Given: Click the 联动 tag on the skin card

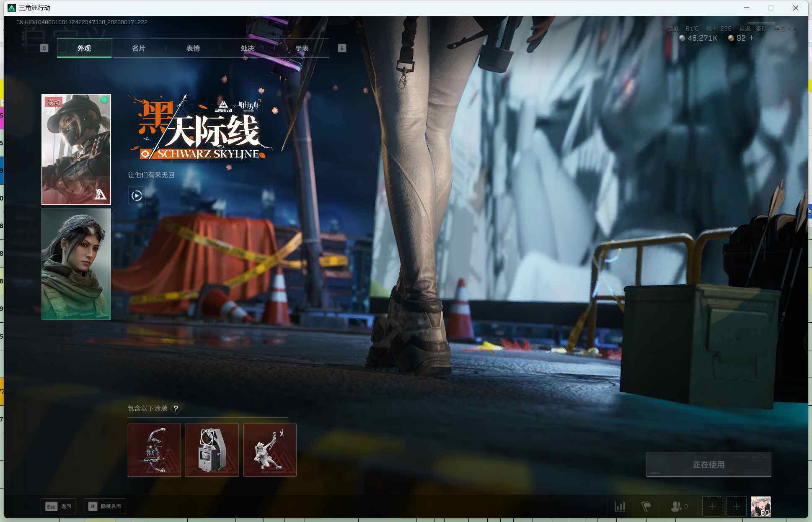Looking at the screenshot, I should 54,102.
